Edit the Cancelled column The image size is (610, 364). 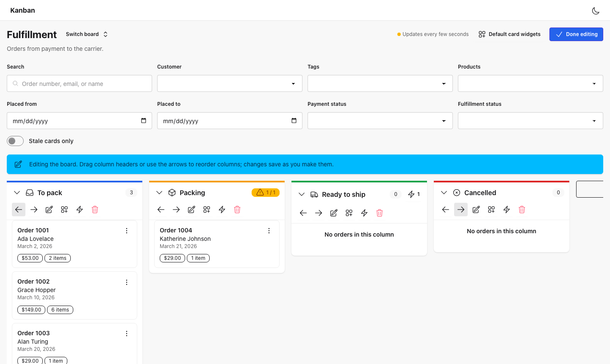476,210
